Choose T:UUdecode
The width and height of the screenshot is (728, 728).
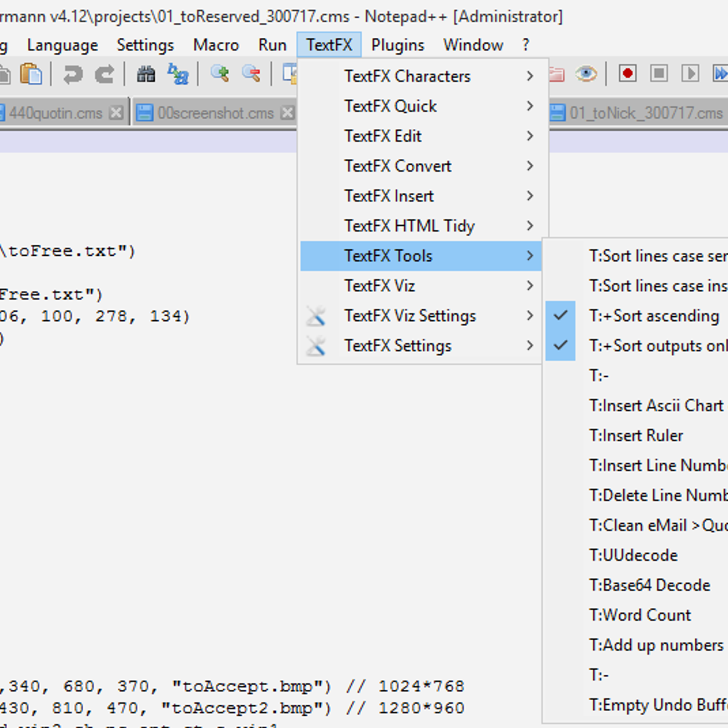[x=637, y=555]
